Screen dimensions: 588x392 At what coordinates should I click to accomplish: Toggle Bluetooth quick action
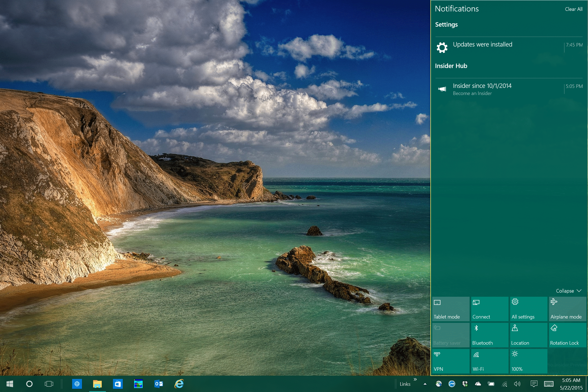(489, 335)
